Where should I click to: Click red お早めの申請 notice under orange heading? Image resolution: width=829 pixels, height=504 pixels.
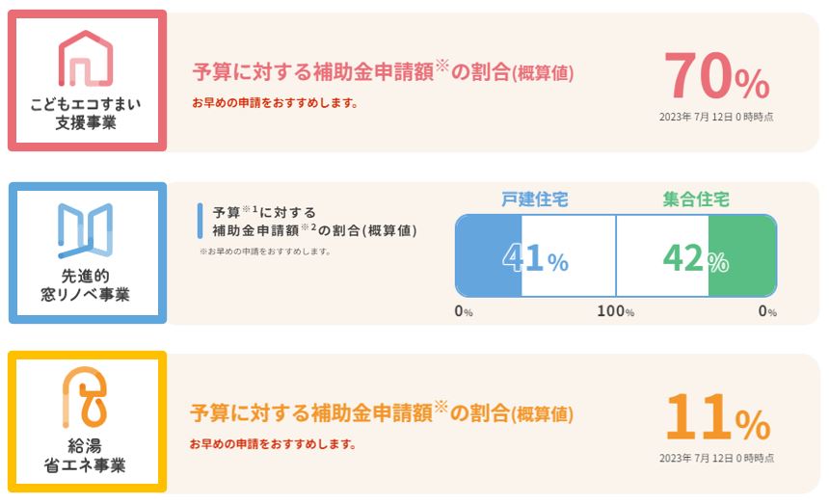click(274, 444)
